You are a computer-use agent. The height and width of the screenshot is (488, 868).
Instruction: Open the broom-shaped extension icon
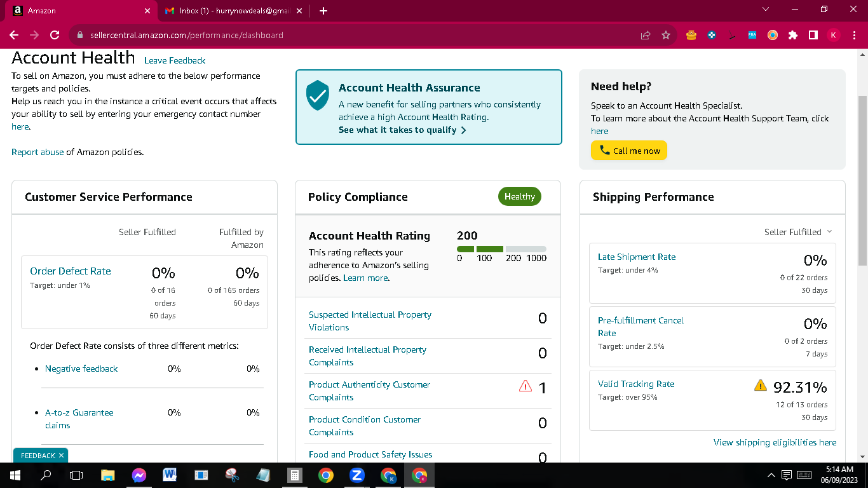pos(732,36)
